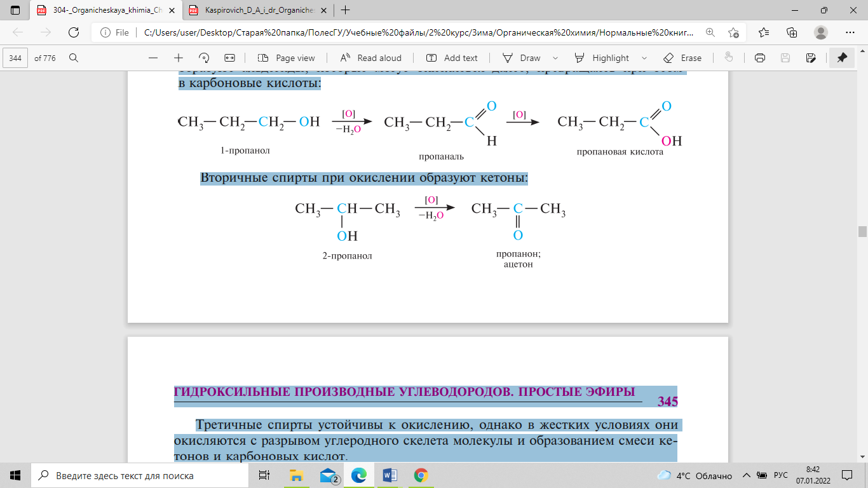Rotate the PDF page
This screenshot has width=868, height=488.
204,58
